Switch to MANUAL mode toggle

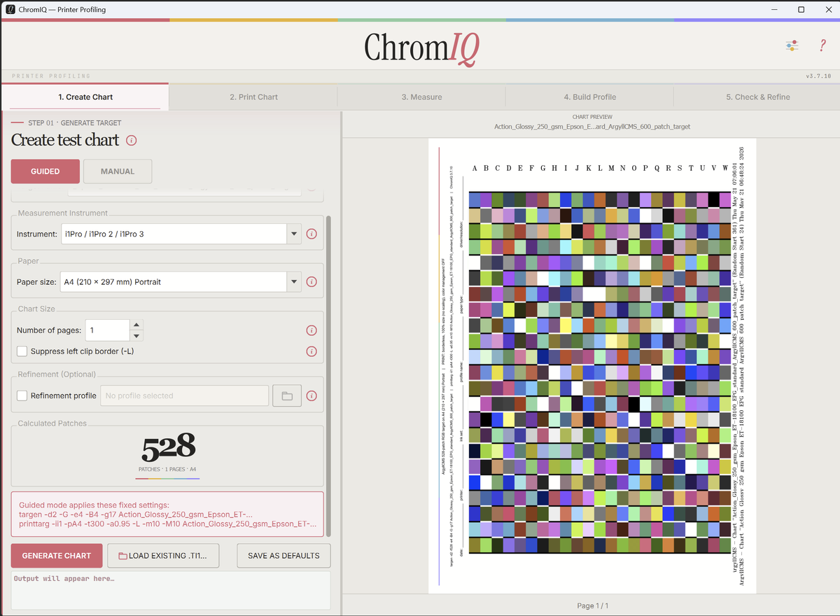(x=118, y=171)
